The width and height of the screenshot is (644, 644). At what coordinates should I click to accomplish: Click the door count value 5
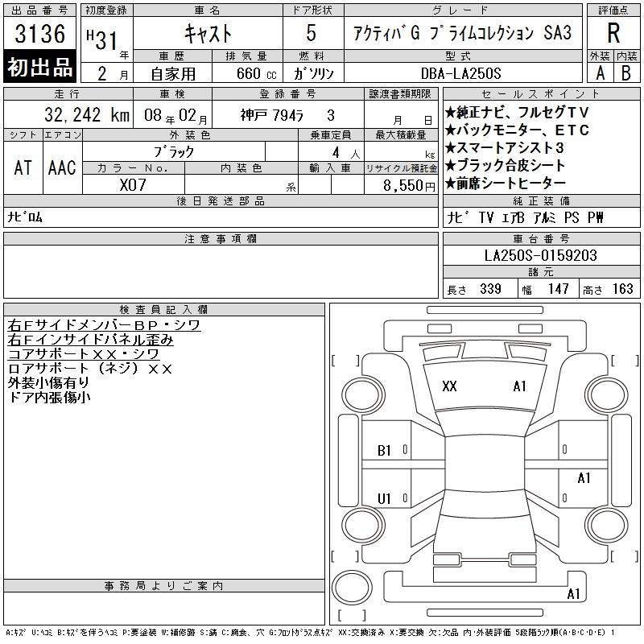point(312,33)
